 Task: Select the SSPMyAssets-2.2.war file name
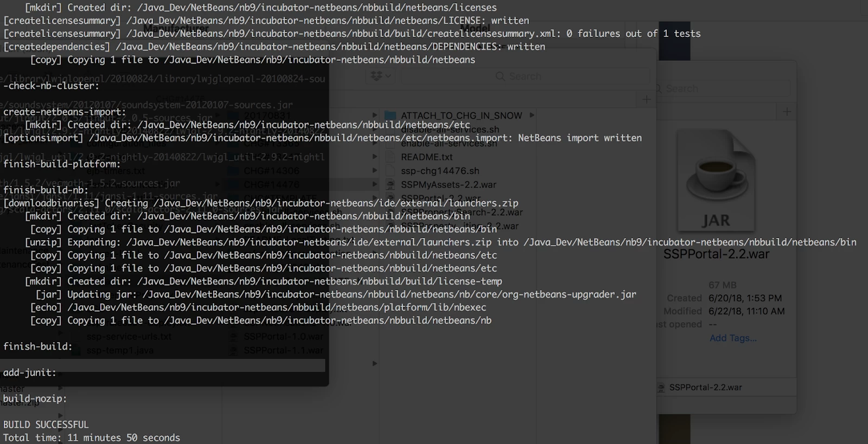449,185
